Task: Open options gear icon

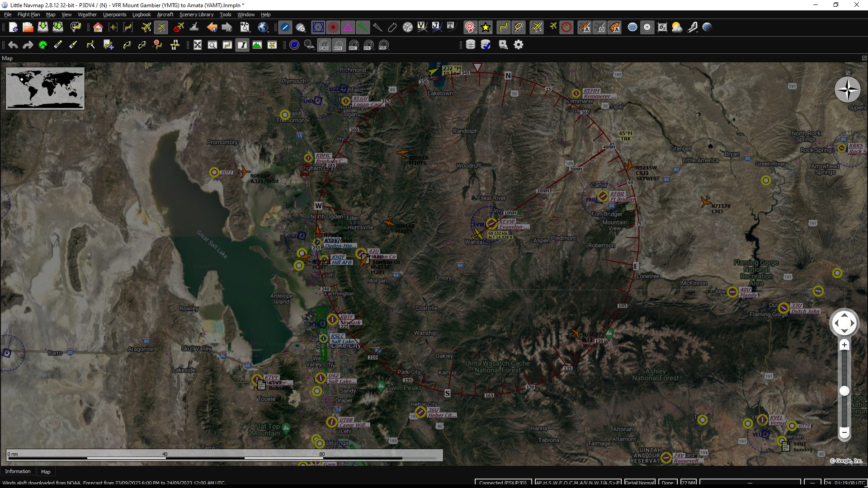Action: [x=519, y=45]
